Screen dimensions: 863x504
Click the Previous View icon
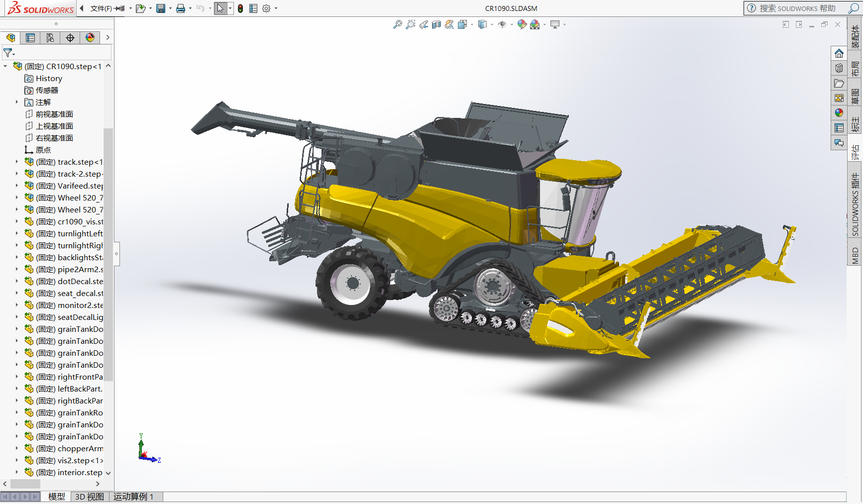click(x=423, y=24)
